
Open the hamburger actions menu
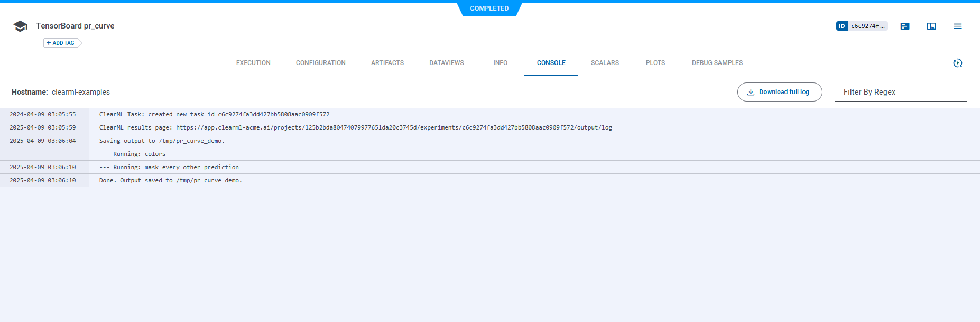click(x=958, y=26)
